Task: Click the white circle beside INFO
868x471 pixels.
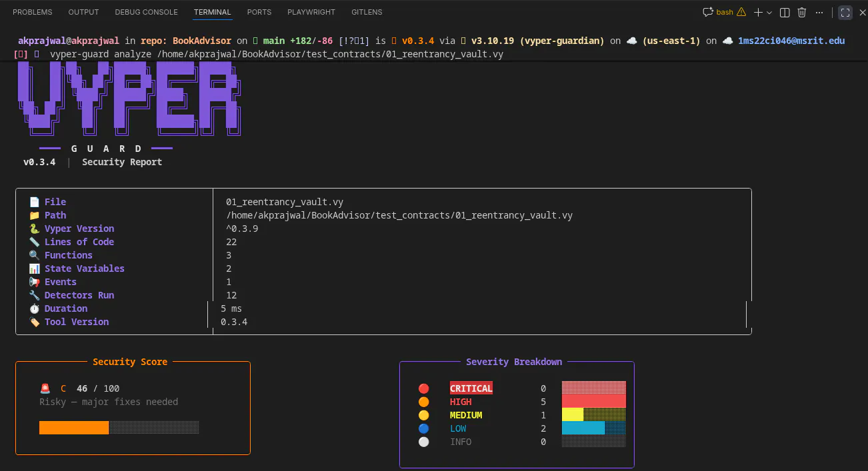Action: pyautogui.click(x=423, y=442)
